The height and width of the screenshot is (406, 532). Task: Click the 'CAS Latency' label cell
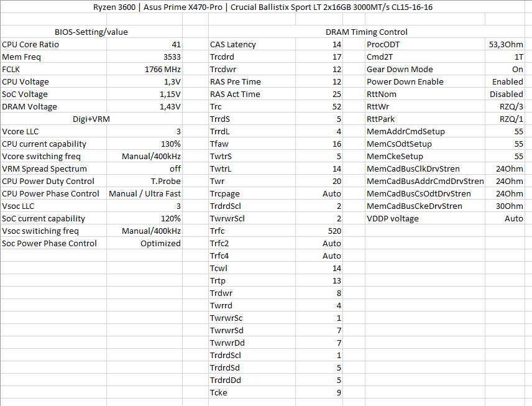click(252, 45)
